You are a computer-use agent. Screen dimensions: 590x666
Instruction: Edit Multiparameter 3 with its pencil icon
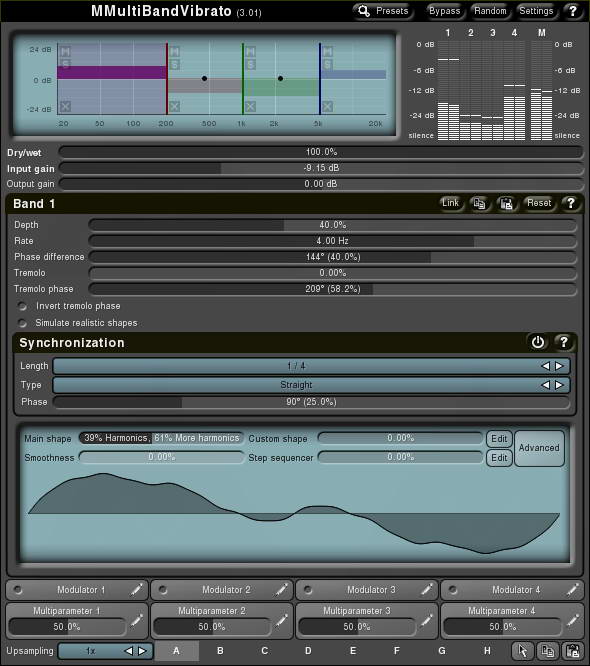coord(426,621)
